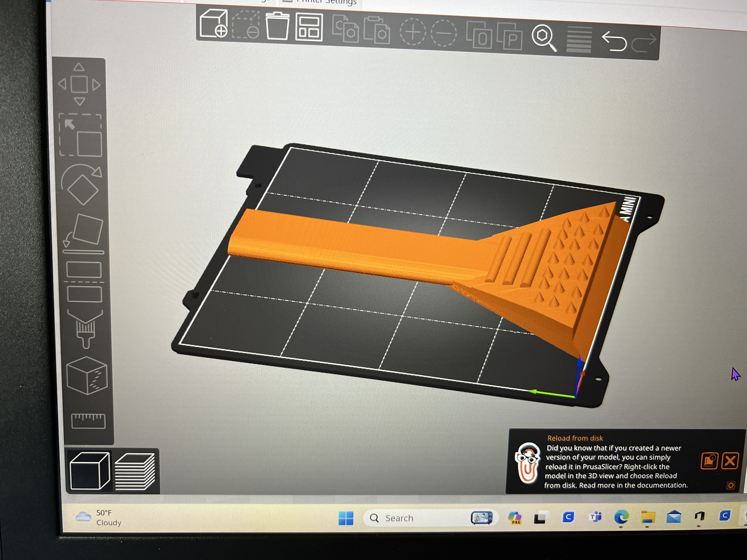Open File Explorer from taskbar
The height and width of the screenshot is (560, 747).
(x=648, y=517)
